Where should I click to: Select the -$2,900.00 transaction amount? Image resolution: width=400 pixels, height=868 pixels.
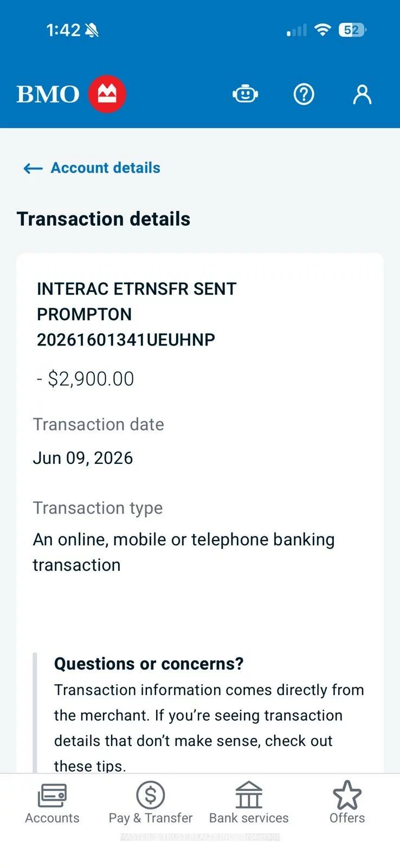pyautogui.click(x=85, y=379)
